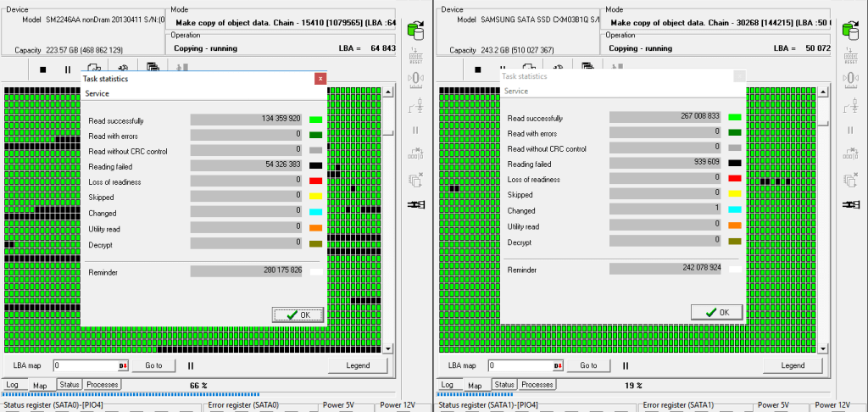Click the black connector icon in right sidebar
The height and width of the screenshot is (412, 868).
tap(850, 204)
